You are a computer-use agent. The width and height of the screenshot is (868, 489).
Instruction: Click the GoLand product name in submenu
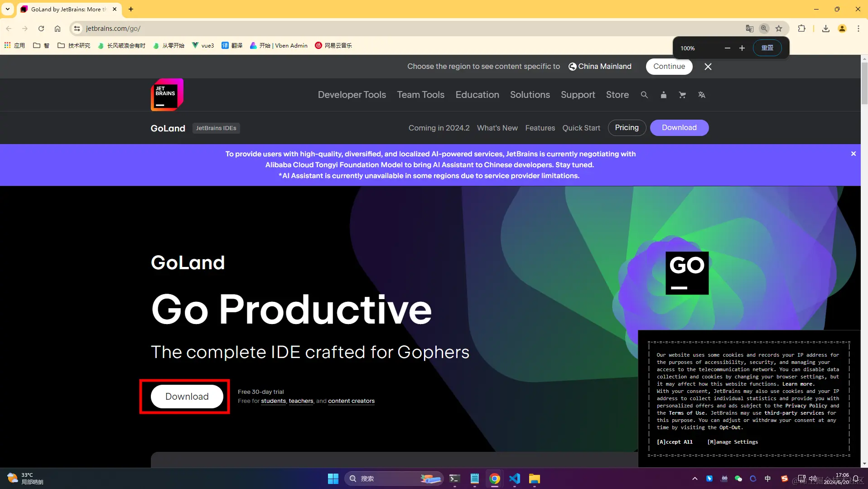[x=168, y=128]
